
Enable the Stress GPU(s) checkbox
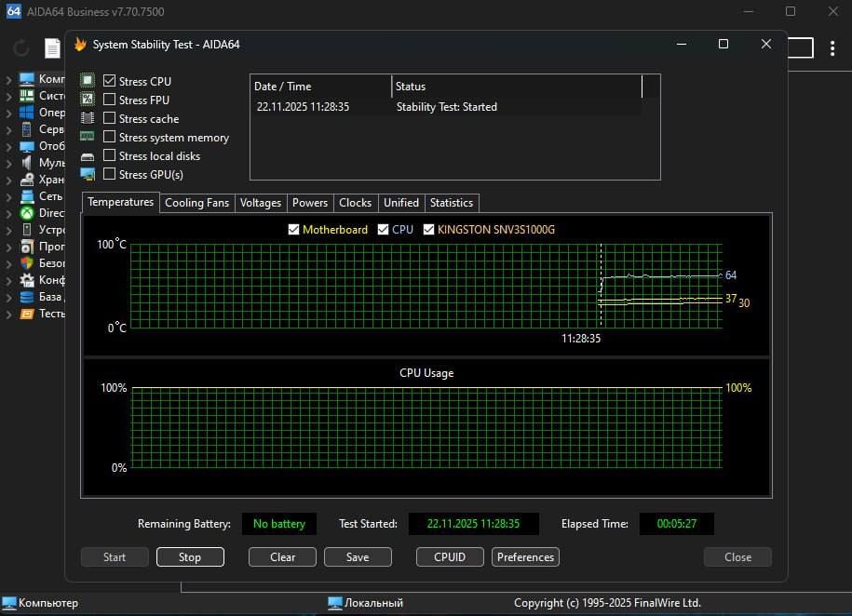pyautogui.click(x=109, y=174)
